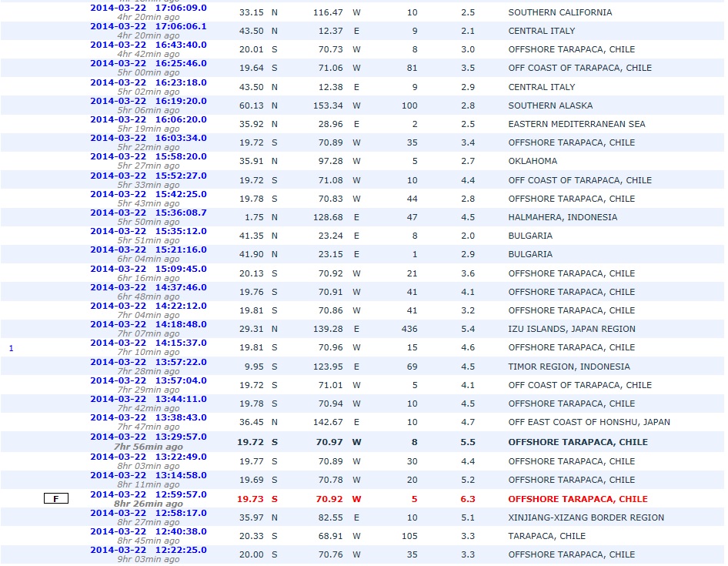Select the TARAPACA, CHILE text in 12:40:38 row
This screenshot has height=566, width=728.
546,536
